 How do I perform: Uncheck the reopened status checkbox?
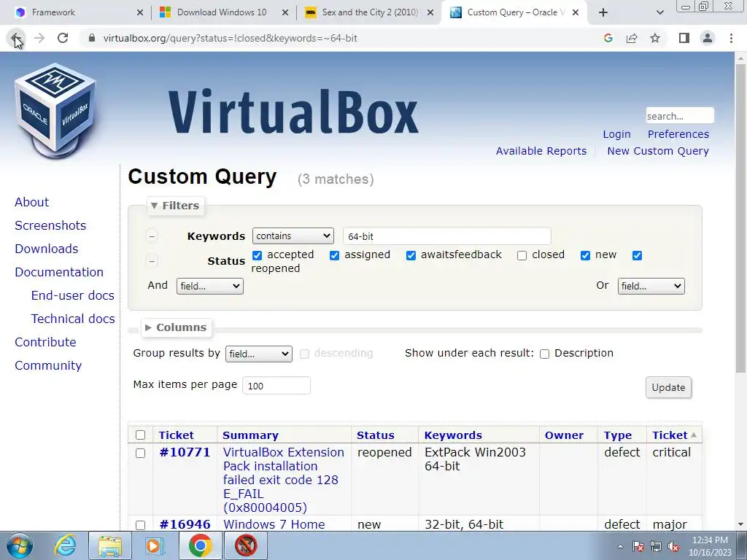tap(637, 256)
